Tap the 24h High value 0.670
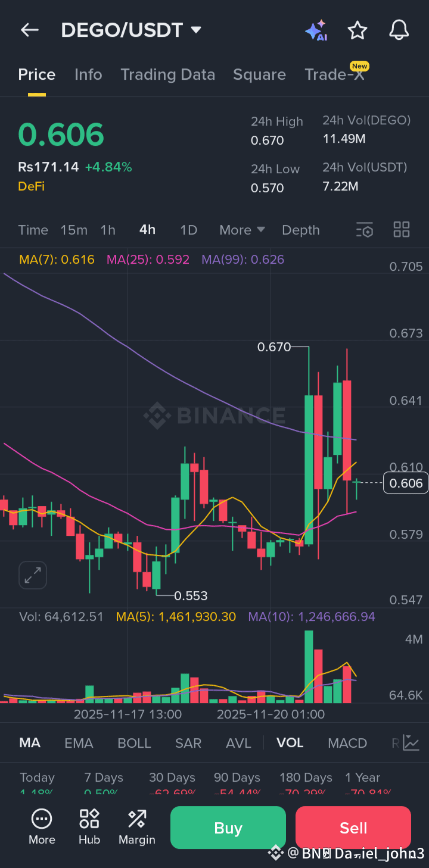This screenshot has height=868, width=429. (x=268, y=140)
